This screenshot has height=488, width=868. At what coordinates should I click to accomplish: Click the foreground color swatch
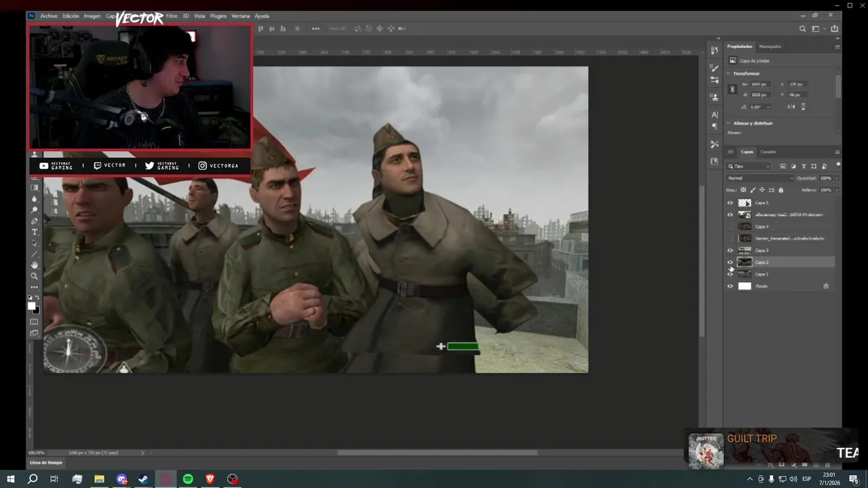pos(31,306)
